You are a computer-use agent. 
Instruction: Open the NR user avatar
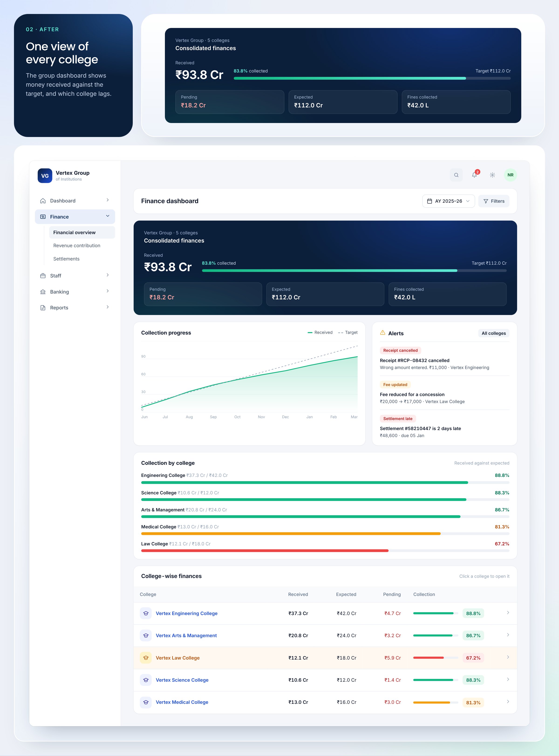point(510,175)
